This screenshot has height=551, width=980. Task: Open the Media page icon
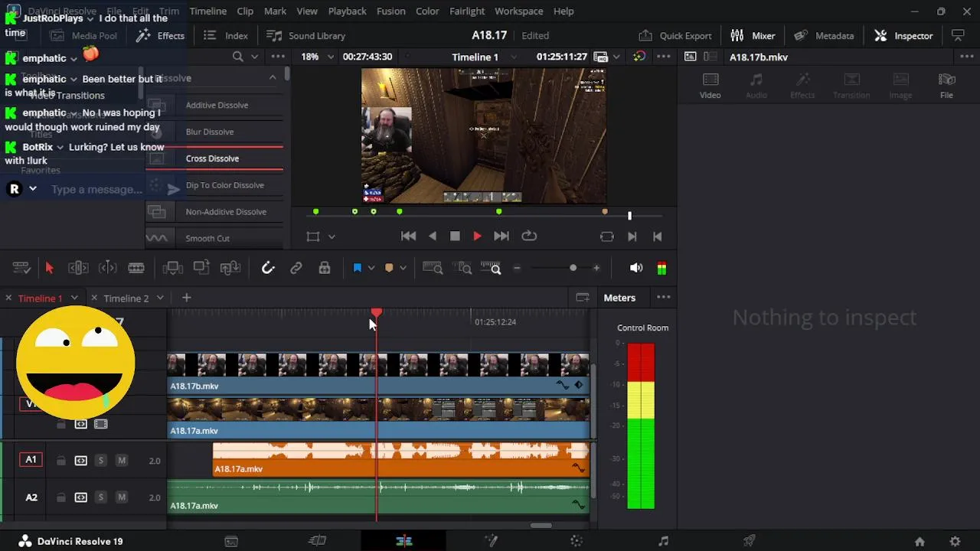pyautogui.click(x=231, y=541)
